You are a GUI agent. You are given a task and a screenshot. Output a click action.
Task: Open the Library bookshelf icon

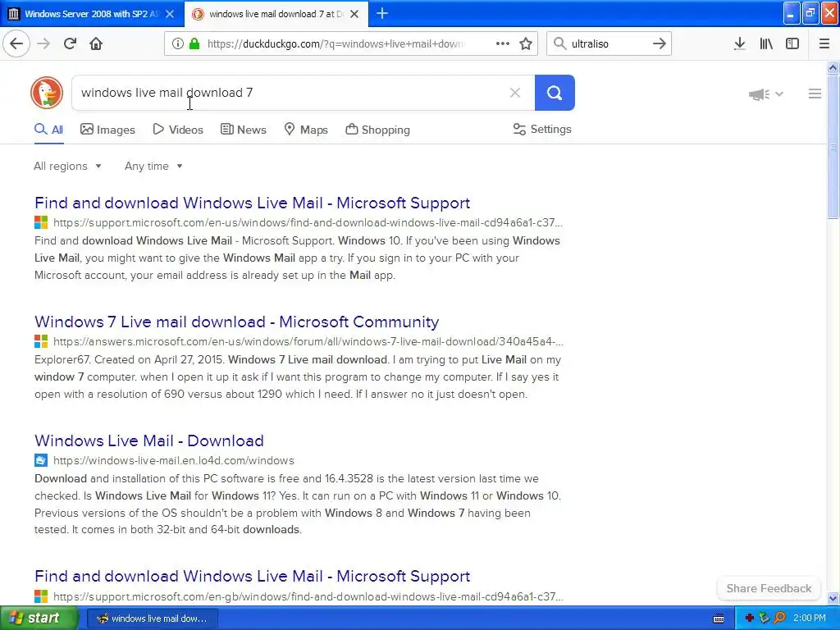coord(766,43)
